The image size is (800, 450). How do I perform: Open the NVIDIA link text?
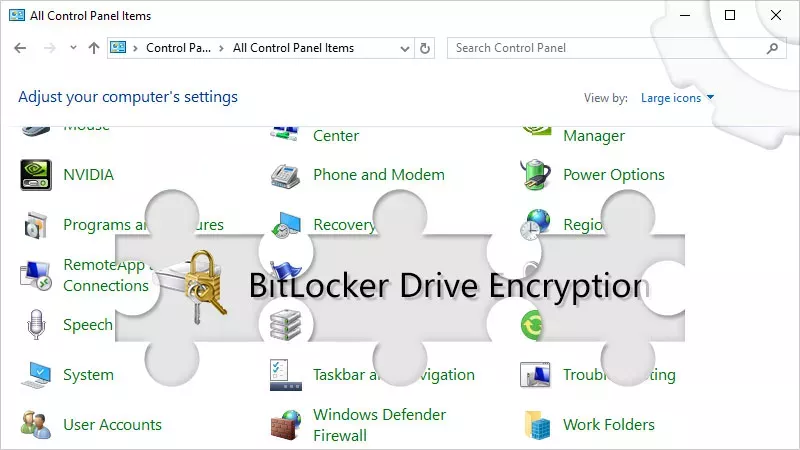[x=88, y=174]
